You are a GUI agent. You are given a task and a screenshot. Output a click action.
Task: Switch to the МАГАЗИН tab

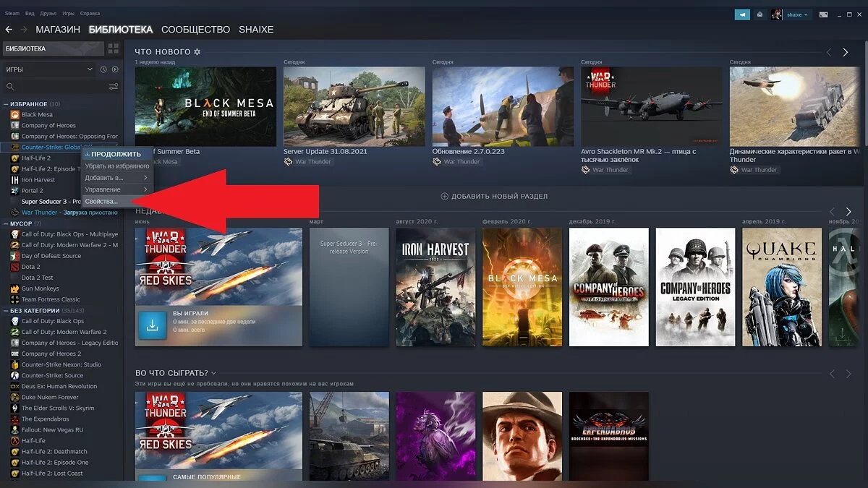click(x=58, y=30)
